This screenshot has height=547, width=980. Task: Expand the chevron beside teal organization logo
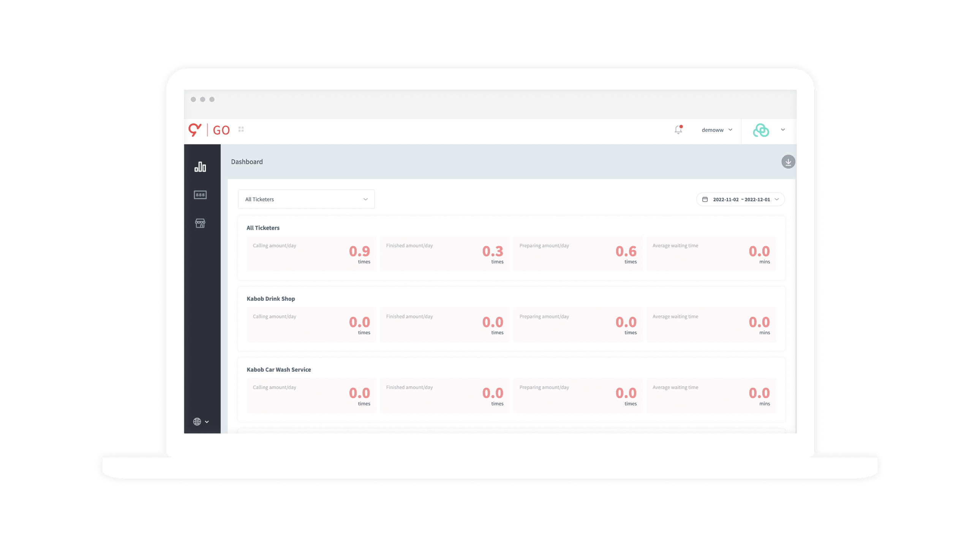coord(783,130)
